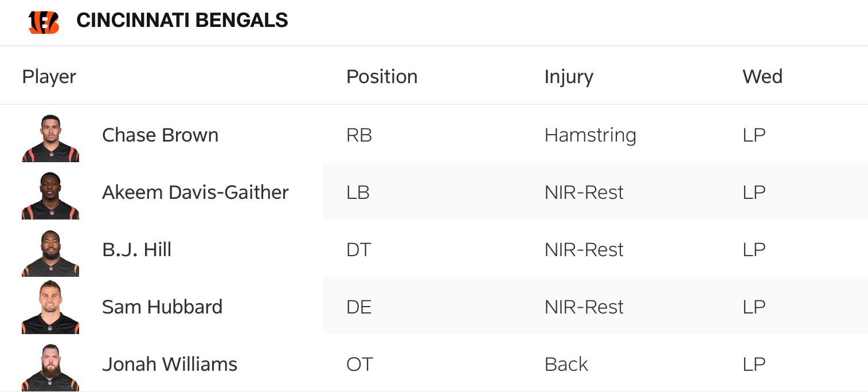Click the Cincinnati Bengals team logo
868x392 pixels.
44,22
